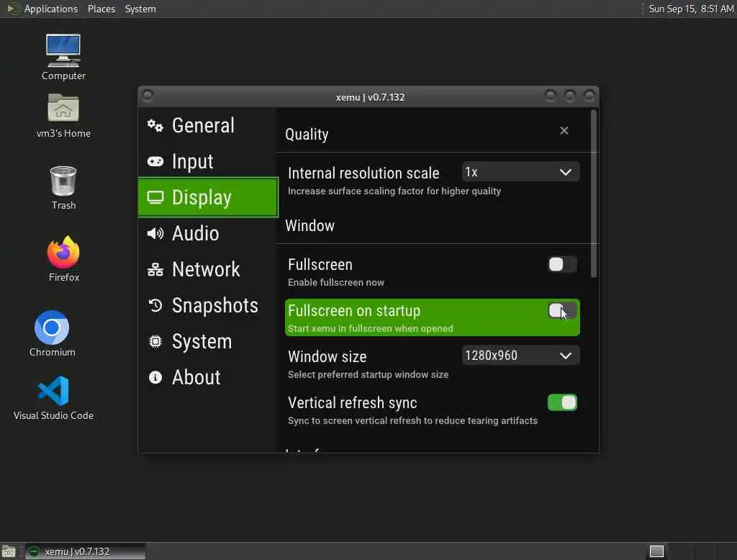Launch Visual Studio Code from desktop
This screenshot has width=737, height=560.
[x=53, y=398]
